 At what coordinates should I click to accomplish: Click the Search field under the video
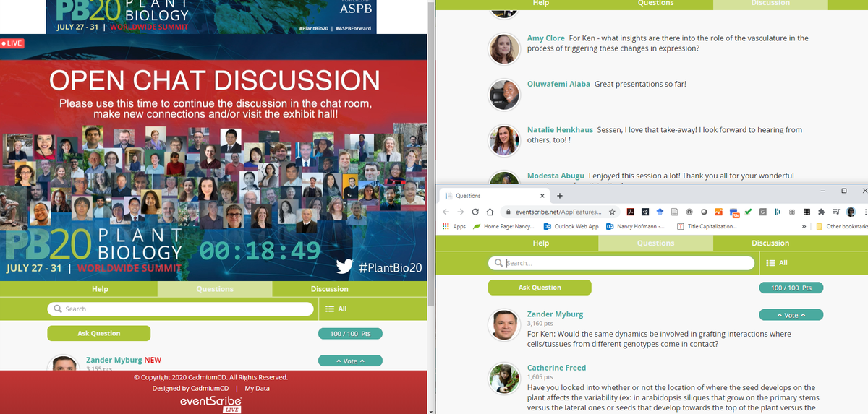point(181,309)
